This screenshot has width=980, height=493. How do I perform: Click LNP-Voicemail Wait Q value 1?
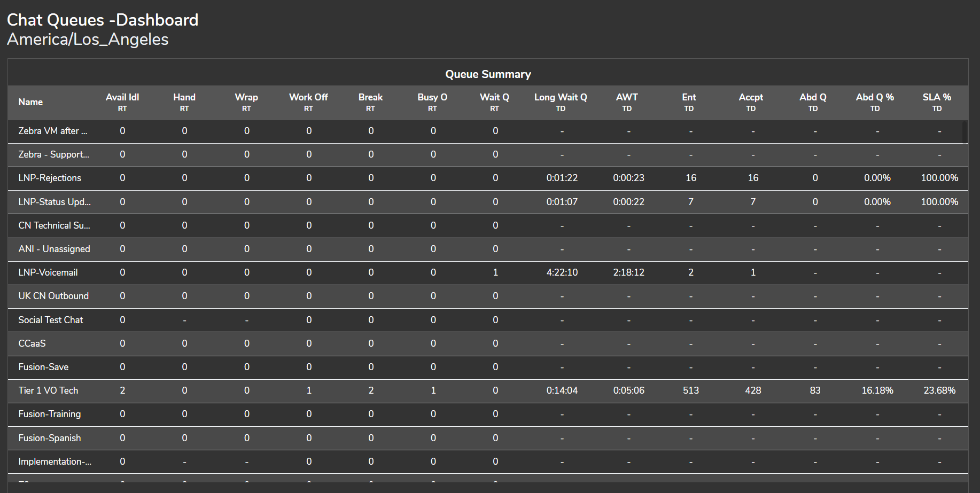[495, 272]
